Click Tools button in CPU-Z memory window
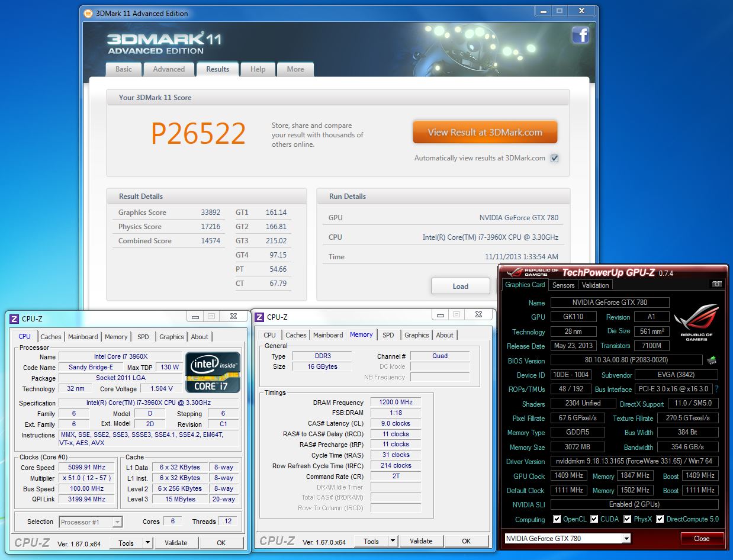 tap(371, 541)
